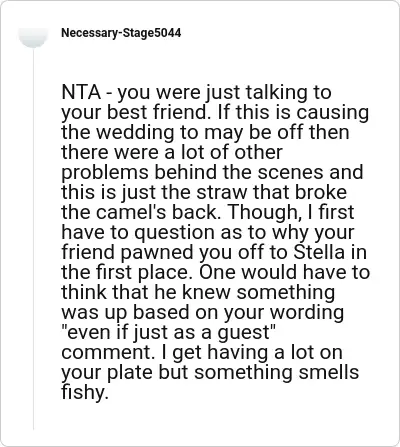
Task: Collapse the comment using the thread line
Action: click(x=33, y=239)
